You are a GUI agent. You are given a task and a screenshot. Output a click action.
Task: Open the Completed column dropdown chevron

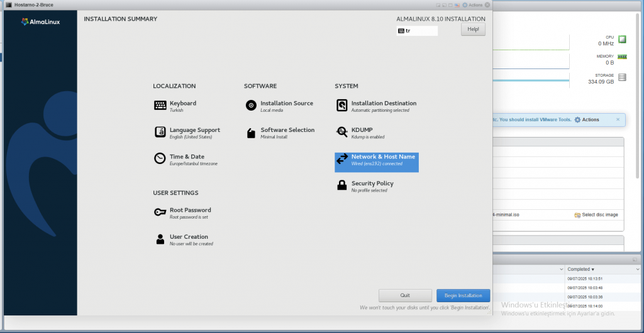638,270
